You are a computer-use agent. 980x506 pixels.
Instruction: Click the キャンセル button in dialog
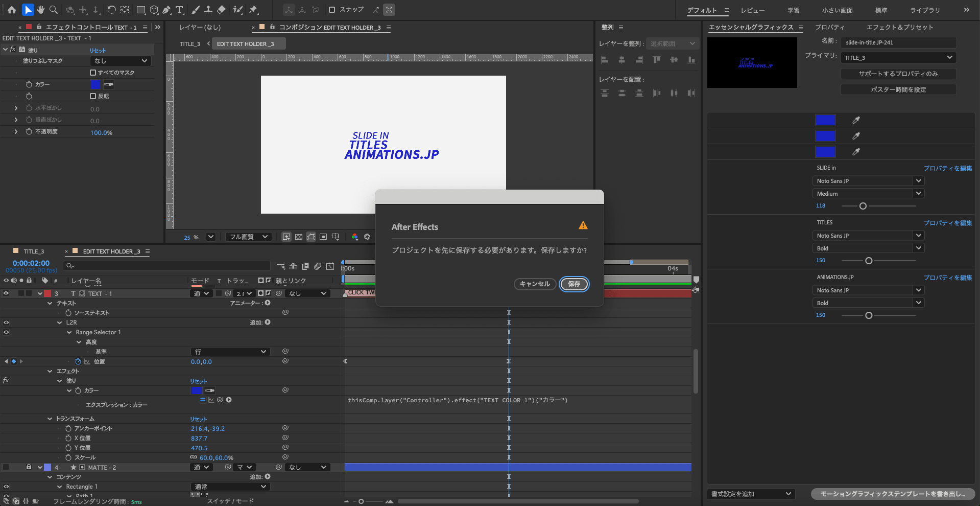pos(535,284)
